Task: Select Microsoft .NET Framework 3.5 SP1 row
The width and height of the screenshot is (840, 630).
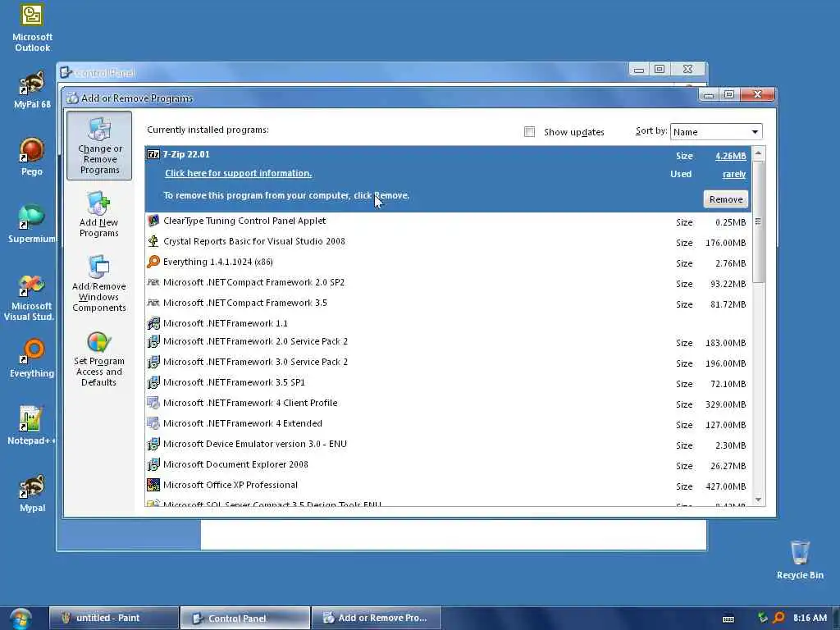Action: click(448, 382)
